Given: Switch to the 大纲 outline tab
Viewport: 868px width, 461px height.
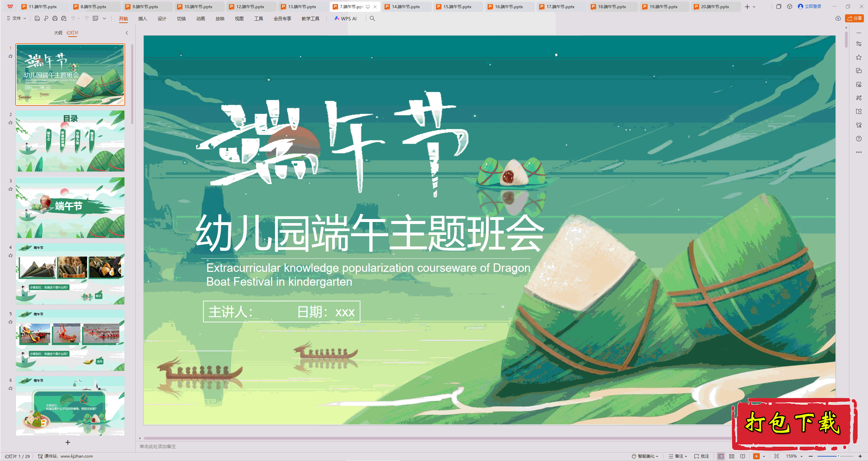Looking at the screenshot, I should pyautogui.click(x=58, y=33).
